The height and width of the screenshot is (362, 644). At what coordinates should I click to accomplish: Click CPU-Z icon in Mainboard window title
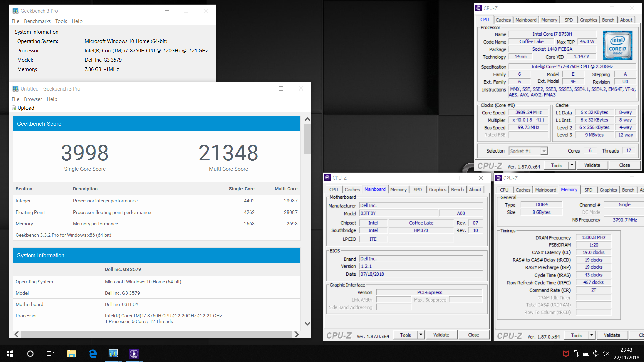[328, 178]
